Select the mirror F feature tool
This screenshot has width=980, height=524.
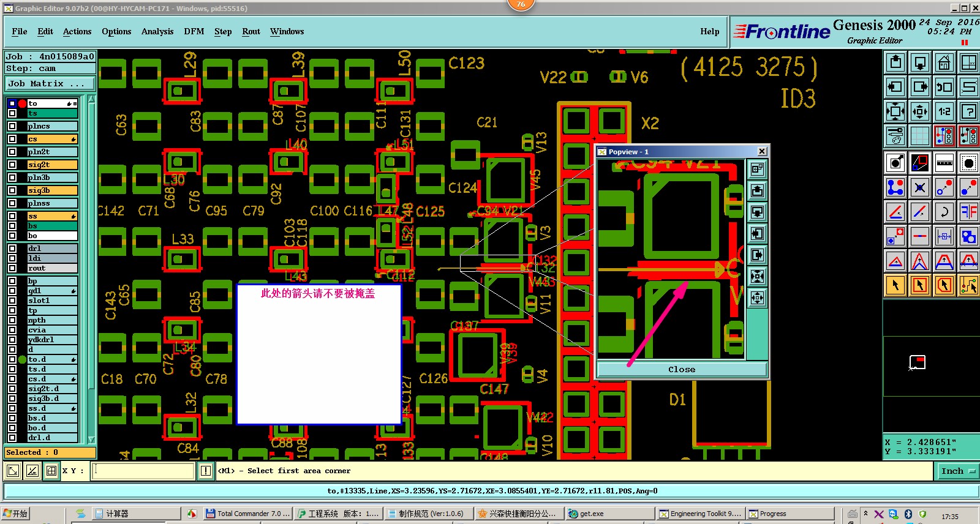[969, 212]
